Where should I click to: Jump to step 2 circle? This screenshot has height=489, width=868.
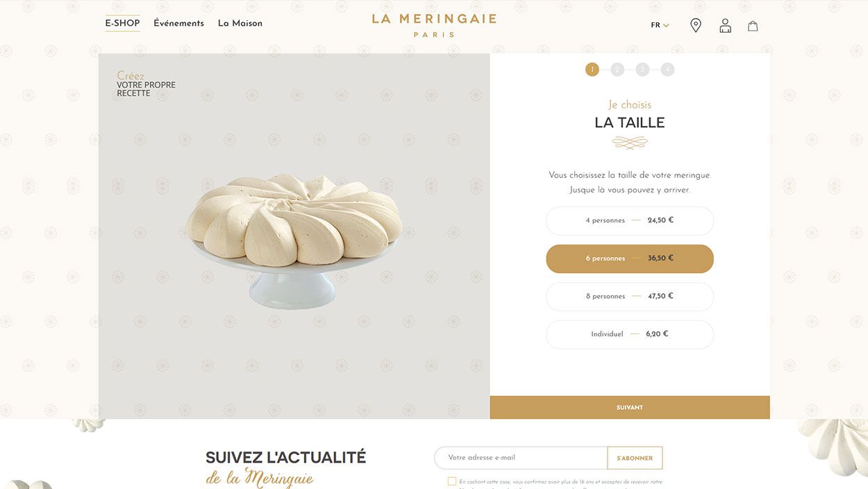[617, 69]
